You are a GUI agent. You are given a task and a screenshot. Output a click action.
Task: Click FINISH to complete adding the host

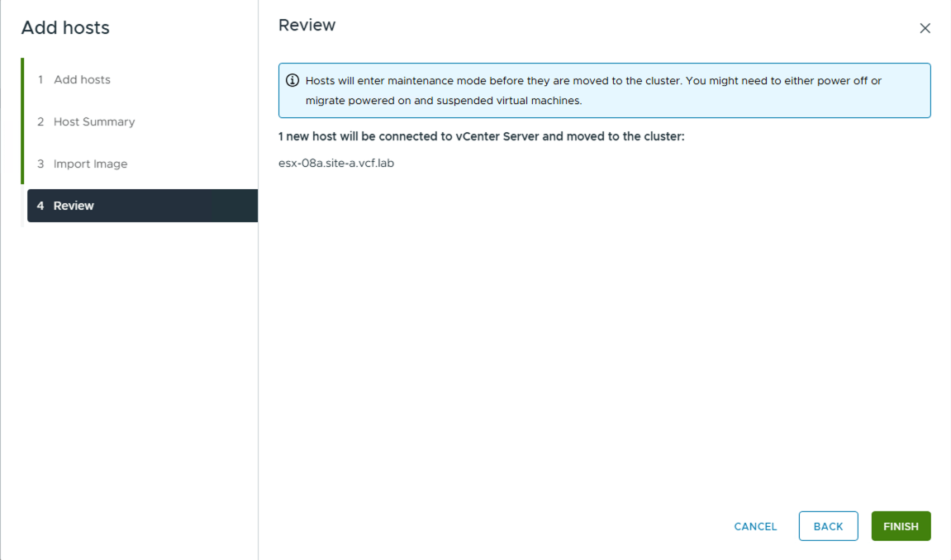coord(901,526)
